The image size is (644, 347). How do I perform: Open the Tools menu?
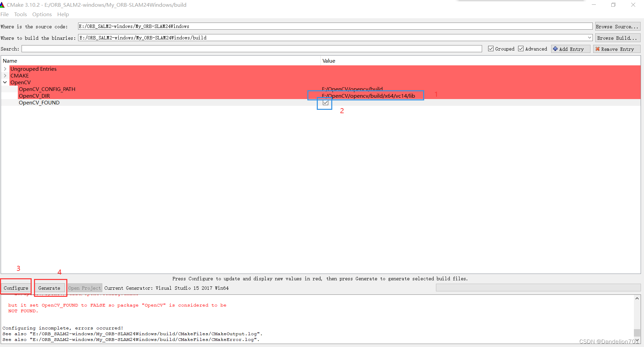(20, 14)
